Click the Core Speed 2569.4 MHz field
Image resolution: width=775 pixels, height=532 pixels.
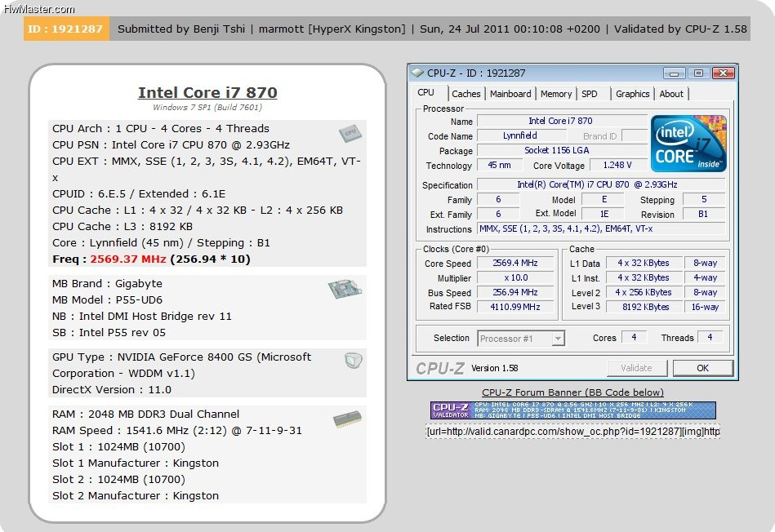[514, 264]
